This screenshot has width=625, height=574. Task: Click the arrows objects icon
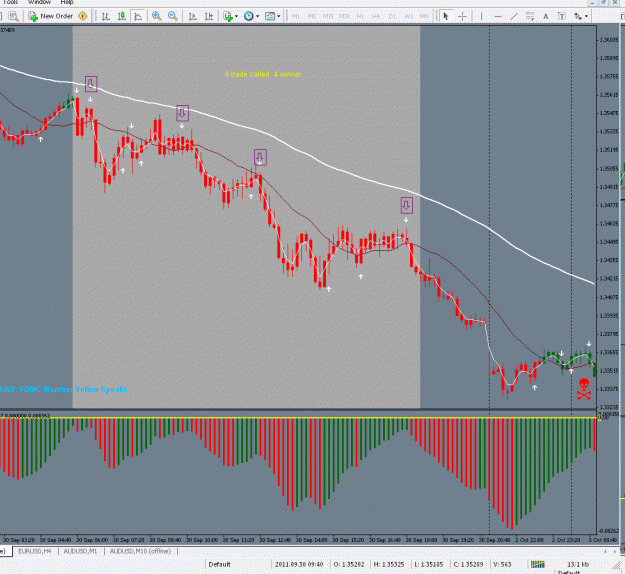coord(578,16)
